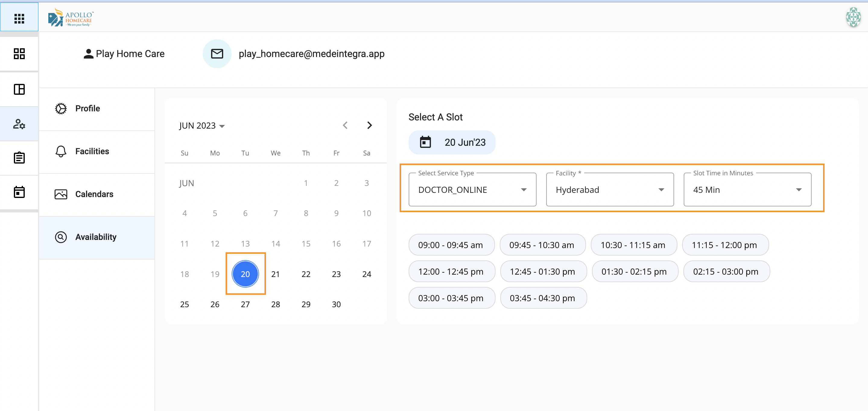Go to next month in calendar
This screenshot has height=411, width=868.
pos(369,126)
